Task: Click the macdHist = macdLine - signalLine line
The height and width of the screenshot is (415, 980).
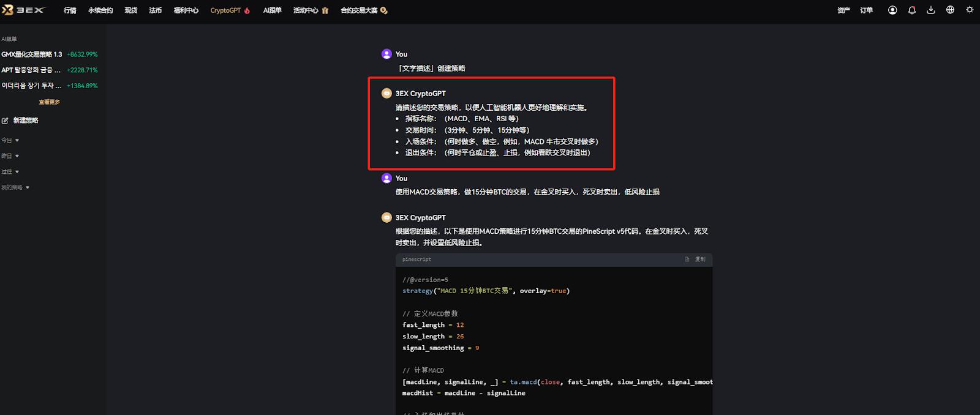Action: pyautogui.click(x=464, y=393)
